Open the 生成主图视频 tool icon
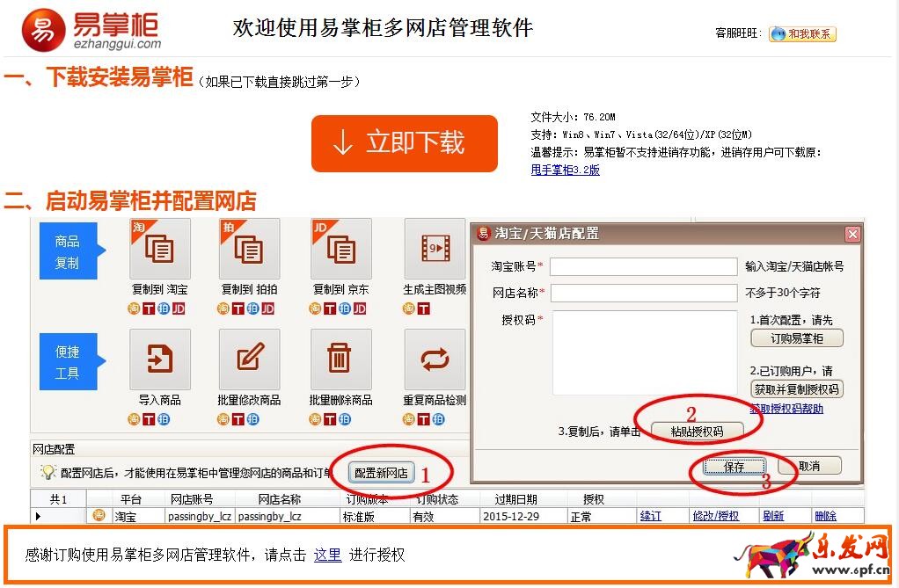 (435, 249)
